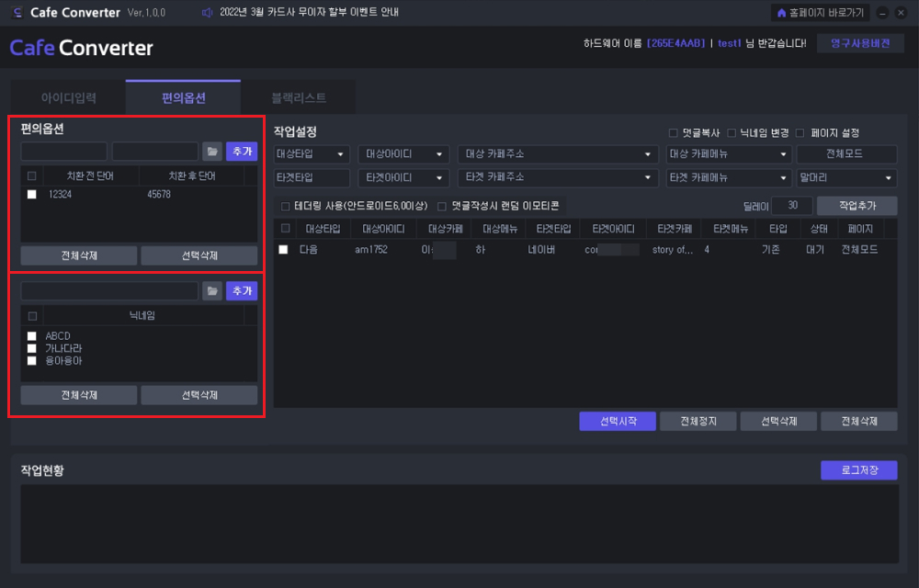The height and width of the screenshot is (588, 919).
Task: Check the 12324 replacement row checkbox
Action: tap(32, 195)
